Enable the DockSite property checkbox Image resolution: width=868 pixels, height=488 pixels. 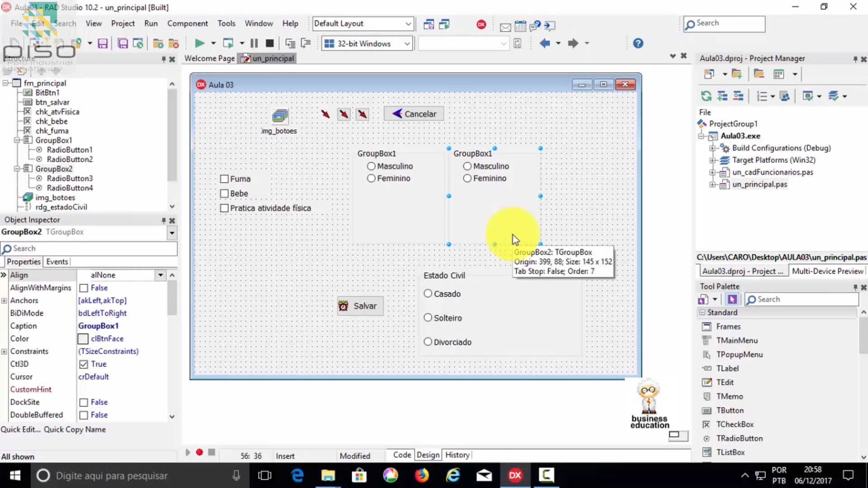pyautogui.click(x=83, y=402)
